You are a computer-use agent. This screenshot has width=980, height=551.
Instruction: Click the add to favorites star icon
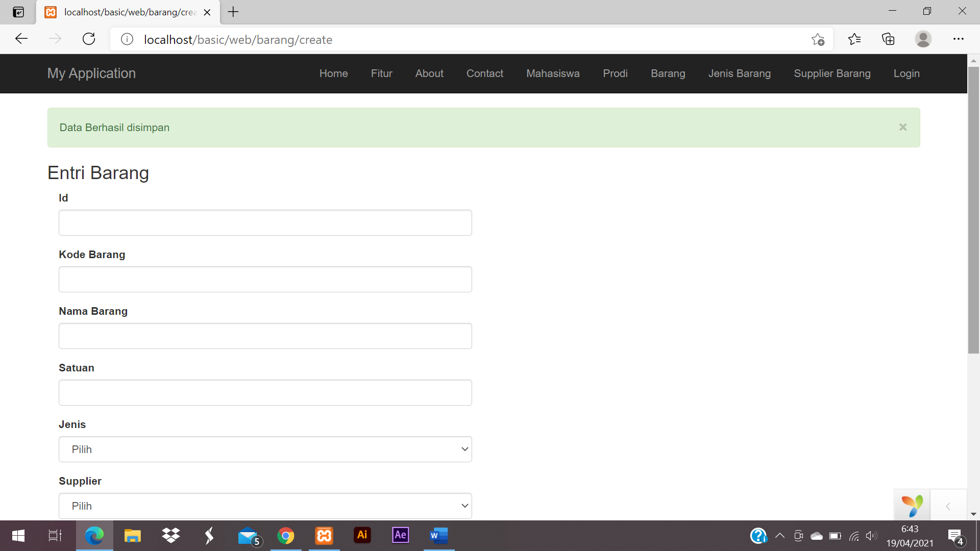point(818,39)
